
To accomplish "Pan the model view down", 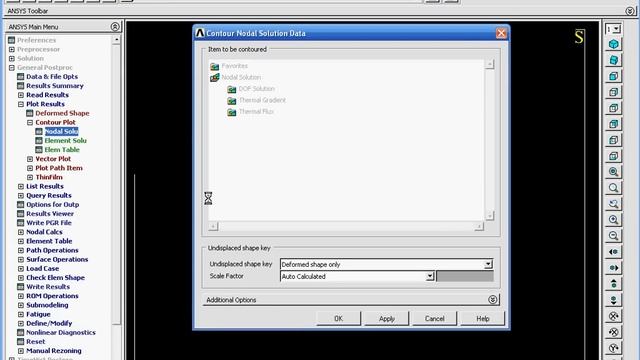I will [613, 300].
